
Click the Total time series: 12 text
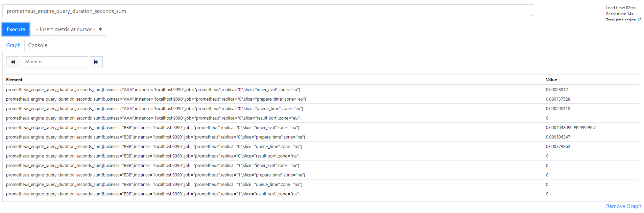coord(623,20)
